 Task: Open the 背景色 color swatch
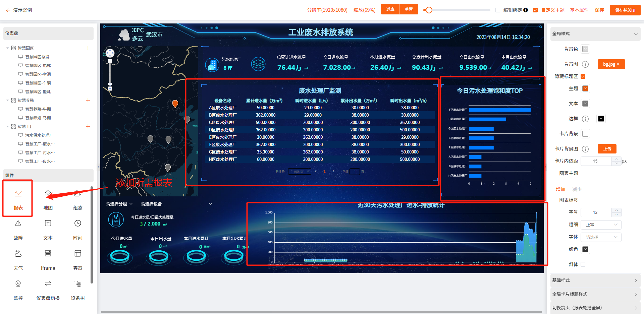585,49
